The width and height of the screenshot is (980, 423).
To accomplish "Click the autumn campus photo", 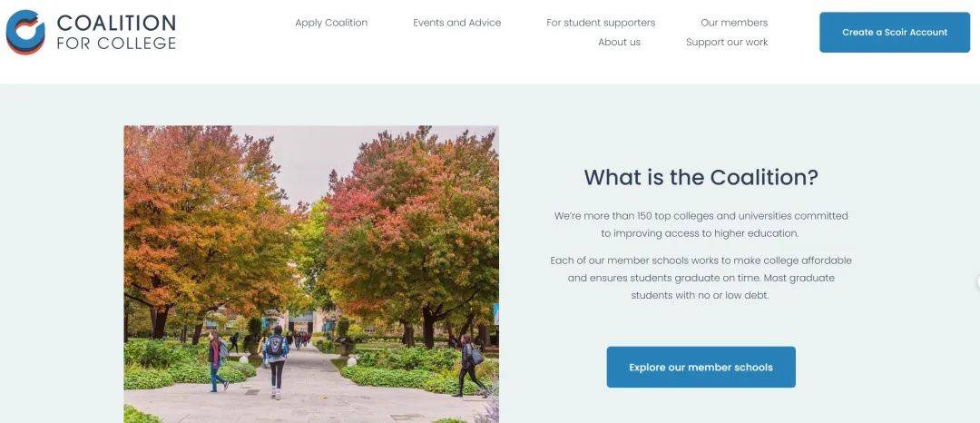I will (311, 274).
